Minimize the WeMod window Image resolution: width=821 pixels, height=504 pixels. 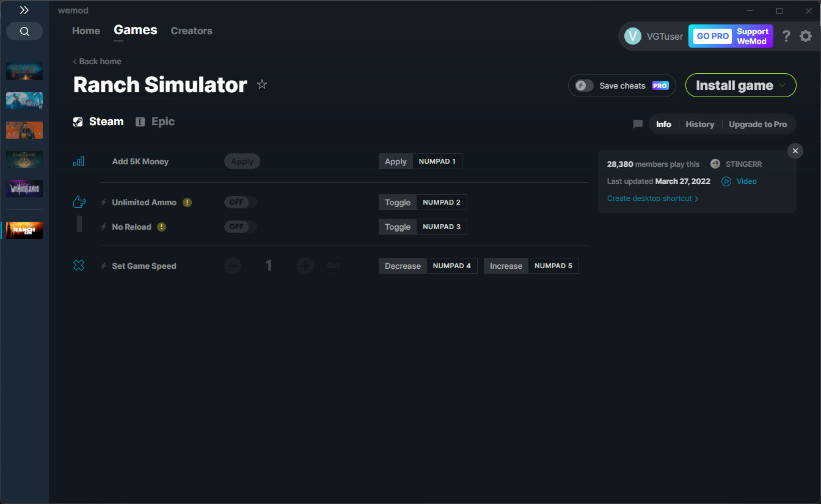tap(750, 11)
